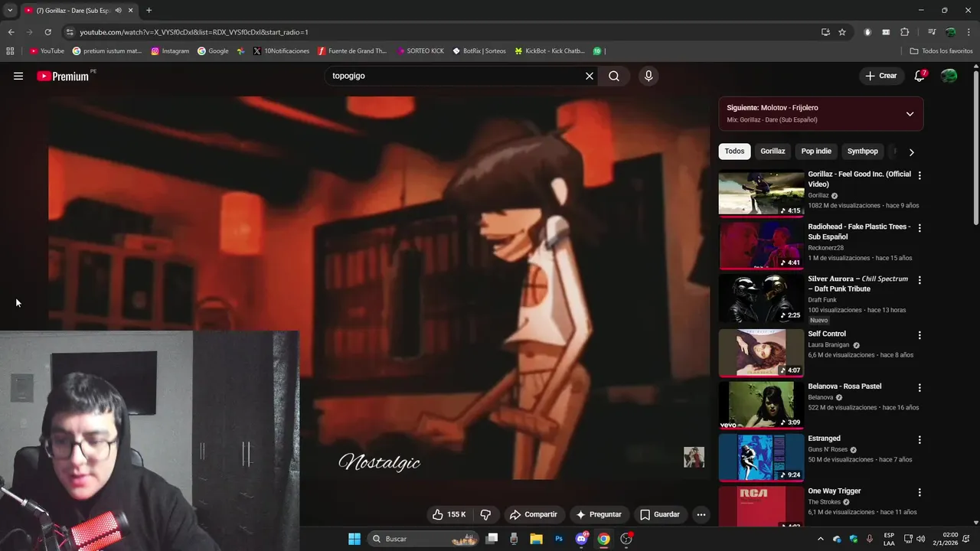The height and width of the screenshot is (551, 980).
Task: Click the Crear button
Action: point(880,76)
